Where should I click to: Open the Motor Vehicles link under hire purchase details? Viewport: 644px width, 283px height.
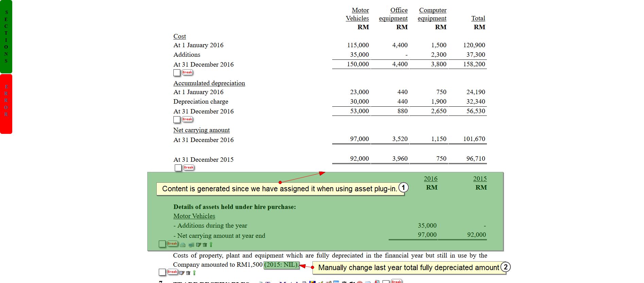point(194,216)
